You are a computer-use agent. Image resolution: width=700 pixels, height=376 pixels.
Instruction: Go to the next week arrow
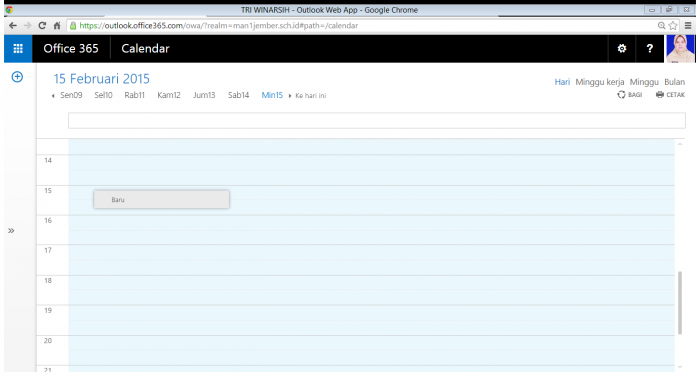pos(290,96)
